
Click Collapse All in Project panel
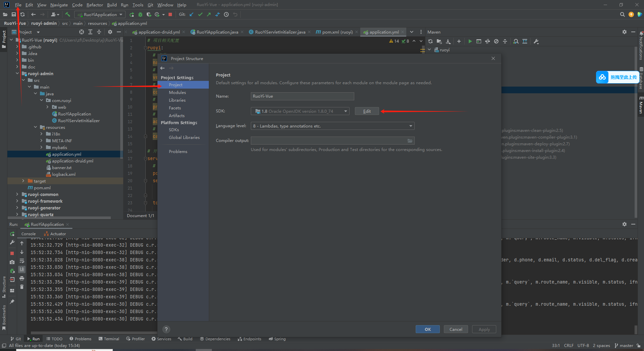pyautogui.click(x=99, y=32)
